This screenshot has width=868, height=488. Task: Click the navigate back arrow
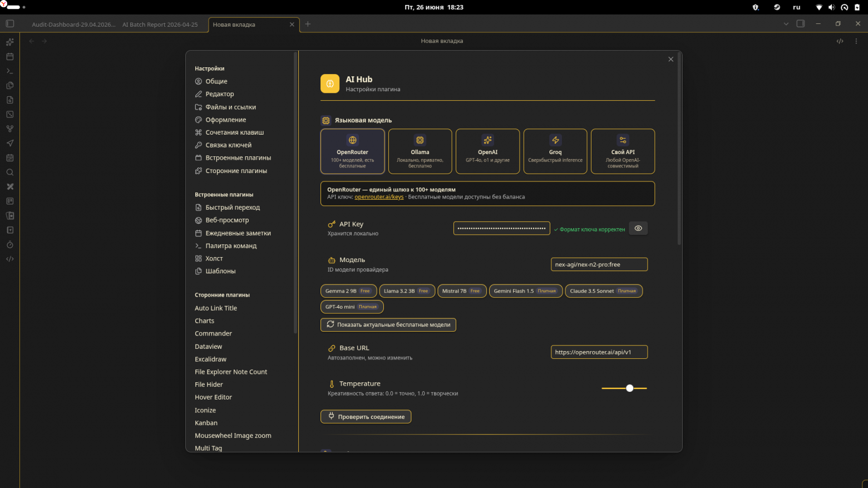pyautogui.click(x=32, y=41)
